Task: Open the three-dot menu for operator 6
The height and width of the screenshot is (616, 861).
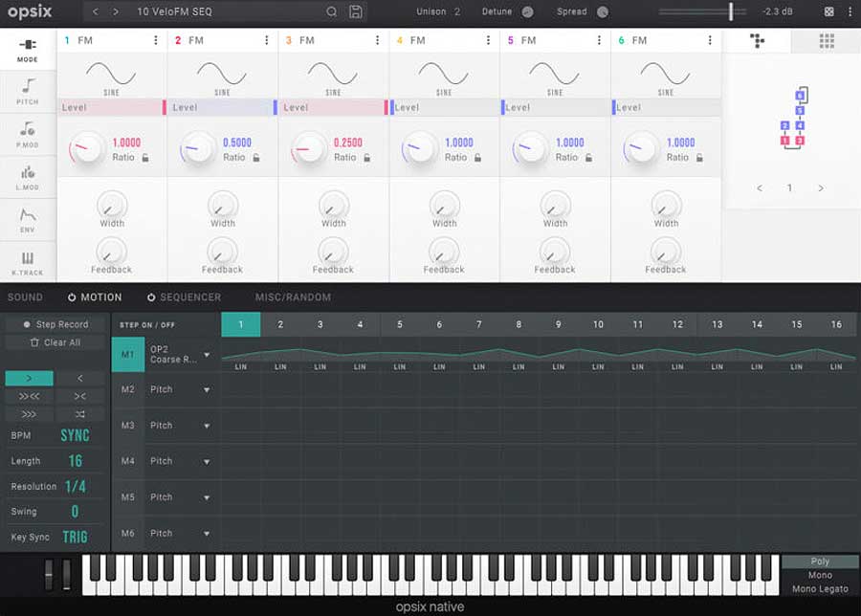Action: tap(710, 40)
